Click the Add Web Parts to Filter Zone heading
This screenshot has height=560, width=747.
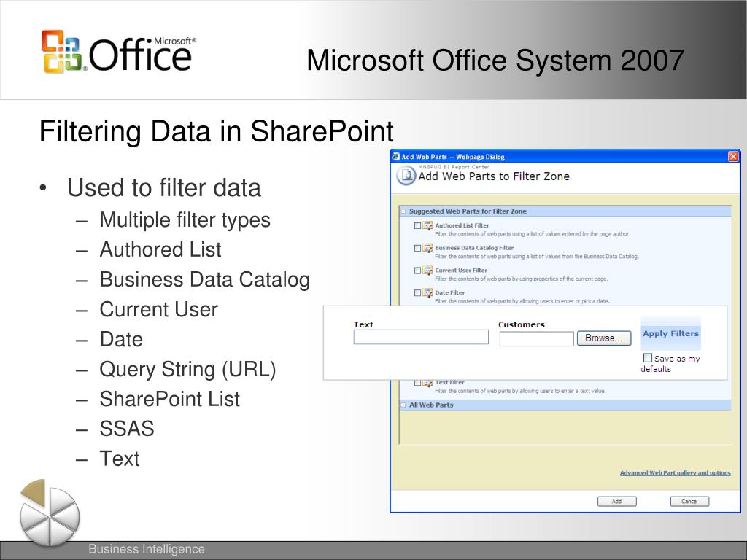coord(494,176)
